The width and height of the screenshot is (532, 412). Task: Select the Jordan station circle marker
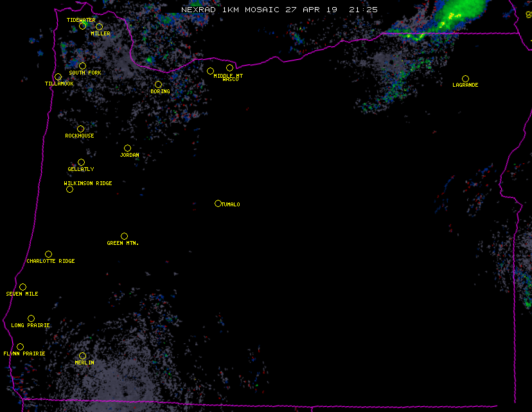[127, 148]
